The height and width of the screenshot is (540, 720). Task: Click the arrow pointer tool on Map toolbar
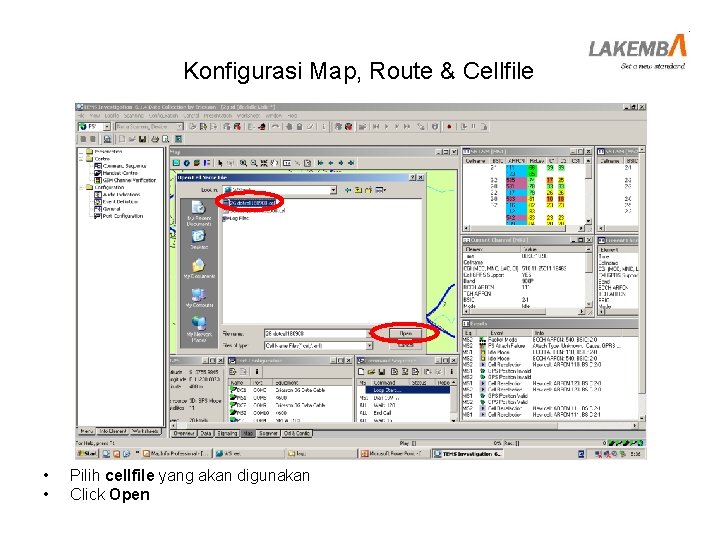click(x=220, y=163)
